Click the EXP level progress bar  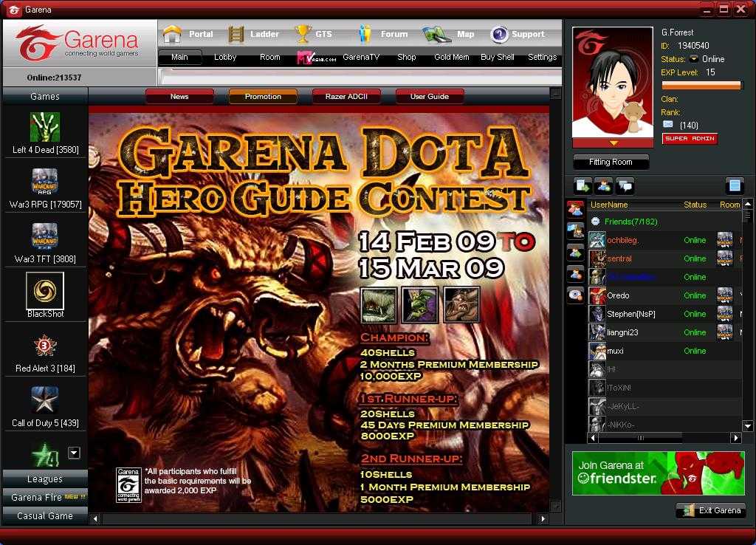701,86
